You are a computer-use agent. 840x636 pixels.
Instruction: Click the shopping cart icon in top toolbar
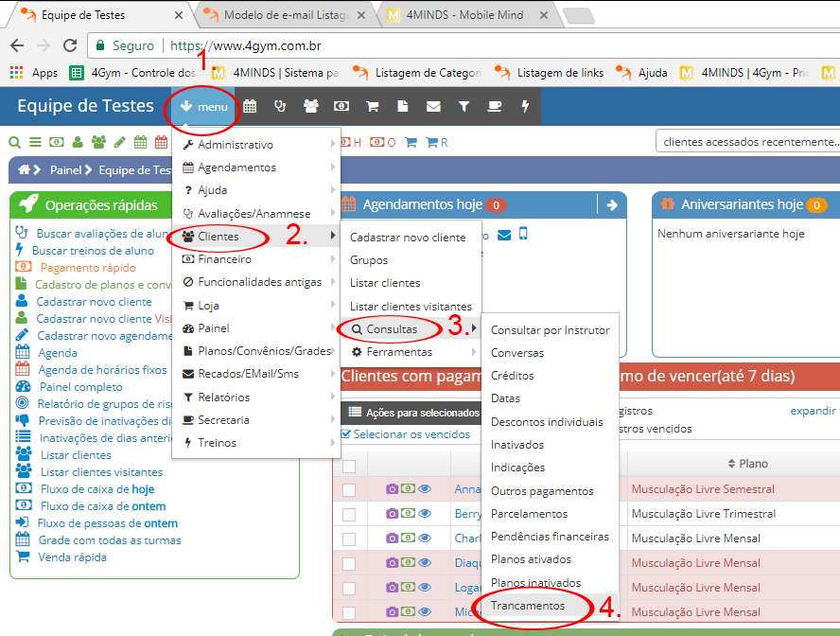(x=372, y=107)
